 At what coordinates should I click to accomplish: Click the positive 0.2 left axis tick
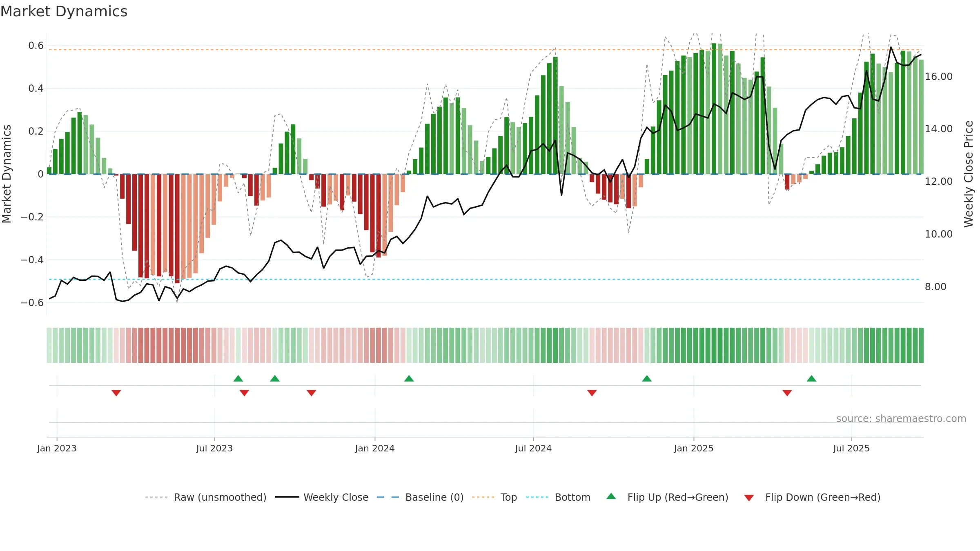point(36,131)
